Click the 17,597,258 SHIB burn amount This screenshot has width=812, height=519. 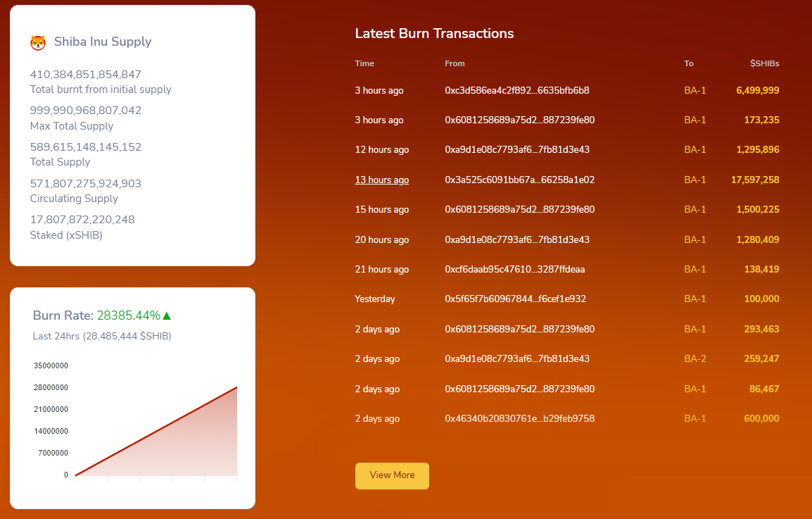754,180
